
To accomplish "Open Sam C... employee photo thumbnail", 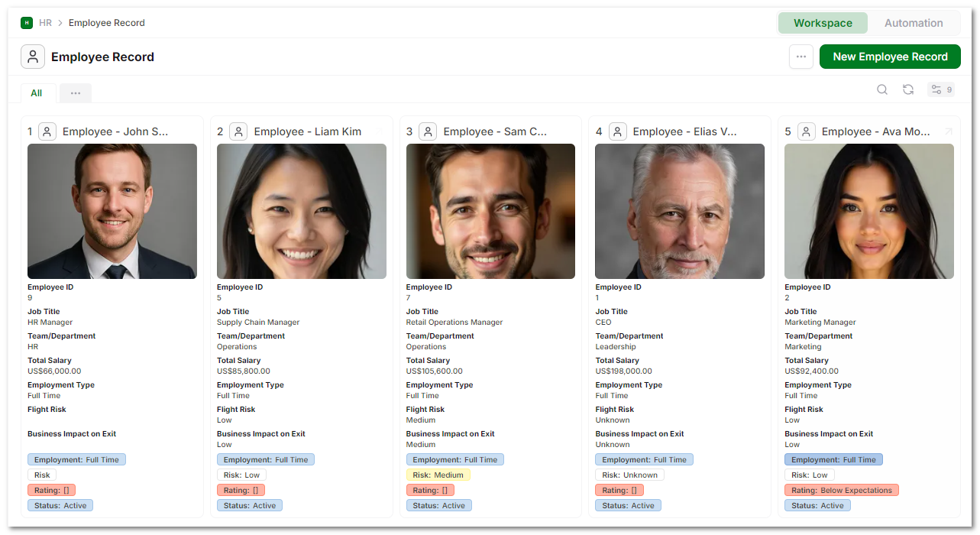I will (490, 211).
